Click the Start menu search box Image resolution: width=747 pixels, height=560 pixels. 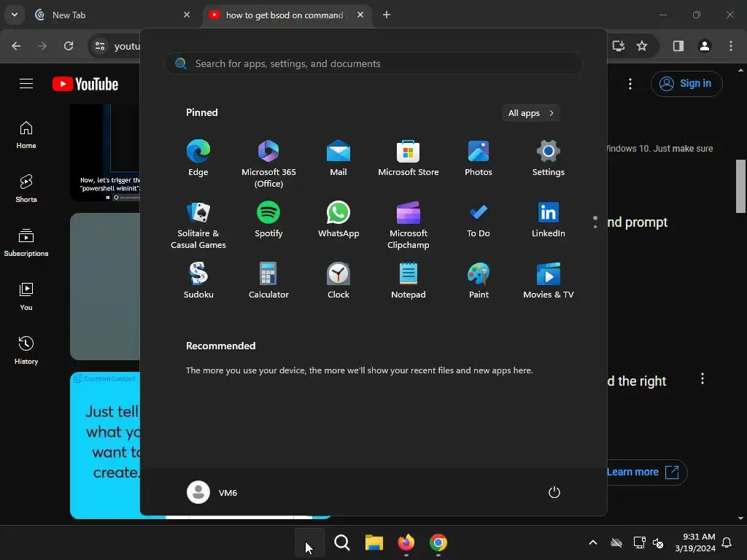(x=373, y=63)
